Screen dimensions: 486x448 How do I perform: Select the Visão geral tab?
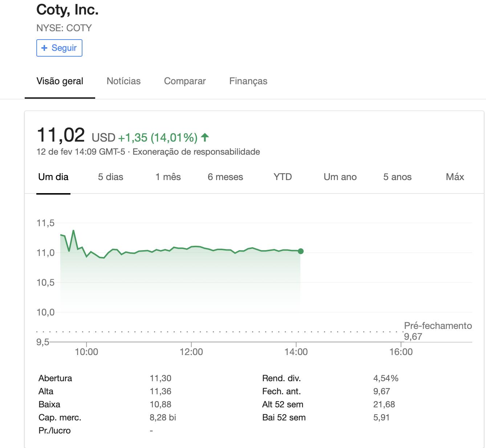[60, 81]
